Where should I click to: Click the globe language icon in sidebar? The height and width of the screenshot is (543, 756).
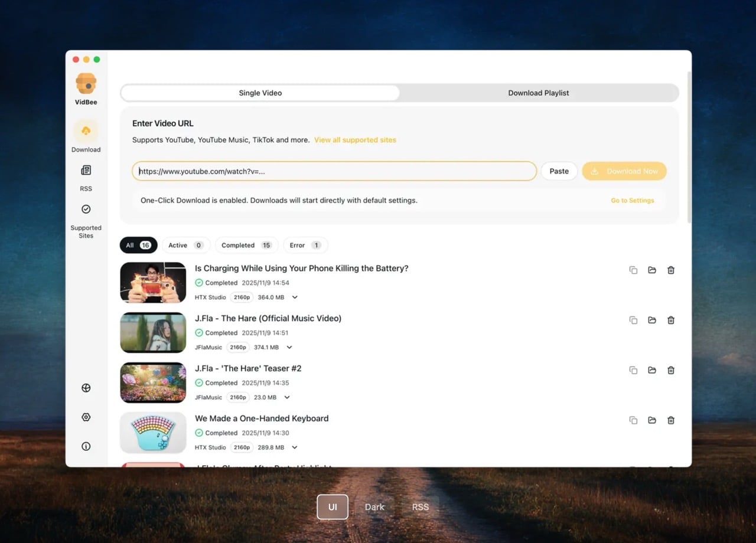click(86, 388)
